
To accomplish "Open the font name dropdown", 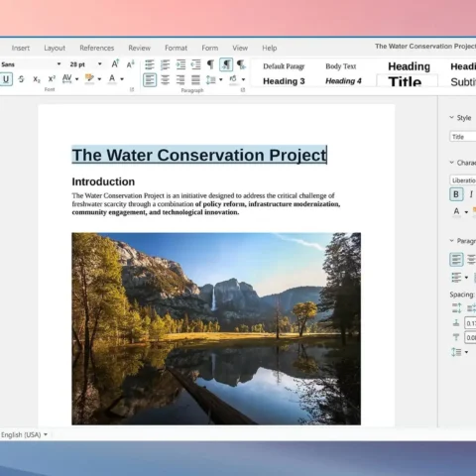I will [x=59, y=64].
